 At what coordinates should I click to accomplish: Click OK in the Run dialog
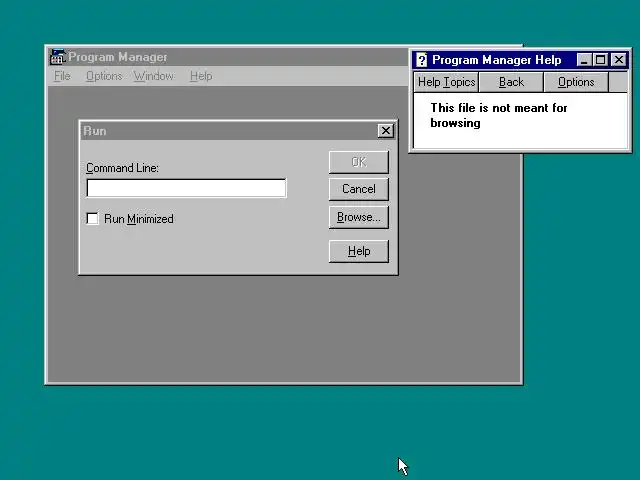[359, 162]
